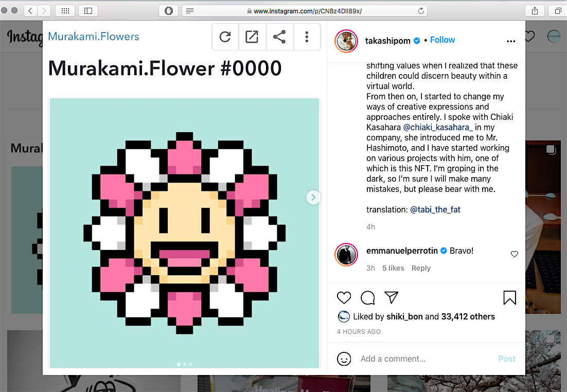The width and height of the screenshot is (567, 392).
Task: Like the post with heart icon
Action: point(344,298)
